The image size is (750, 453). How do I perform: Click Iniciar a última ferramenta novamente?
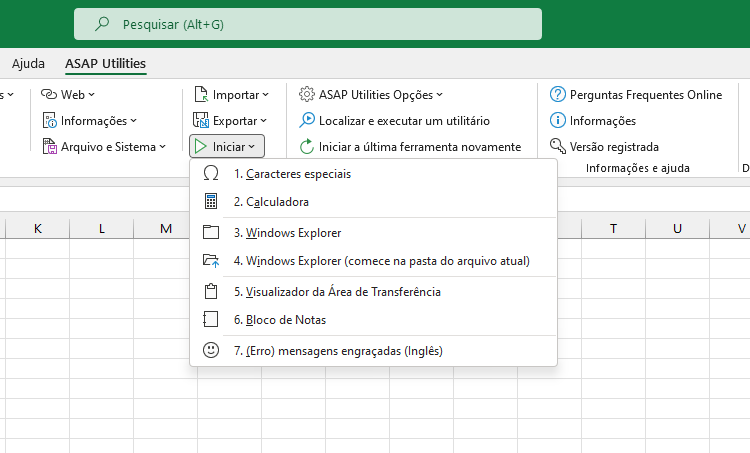pos(410,146)
